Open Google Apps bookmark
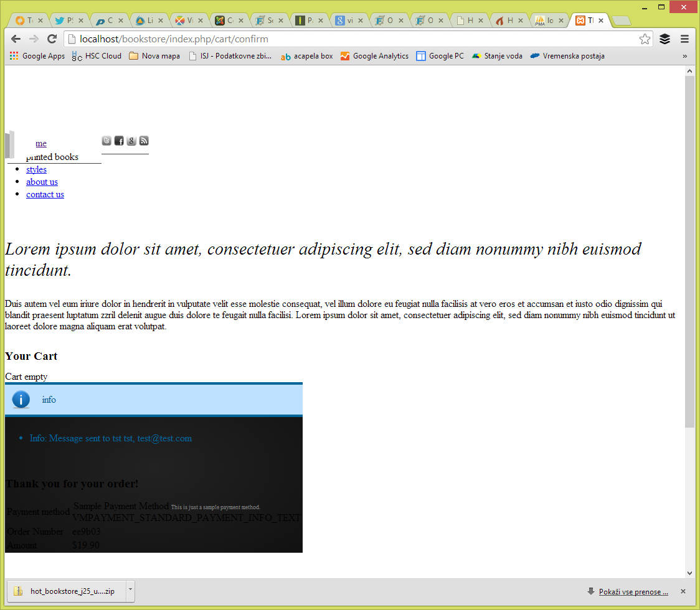This screenshot has height=610, width=700. [37, 56]
